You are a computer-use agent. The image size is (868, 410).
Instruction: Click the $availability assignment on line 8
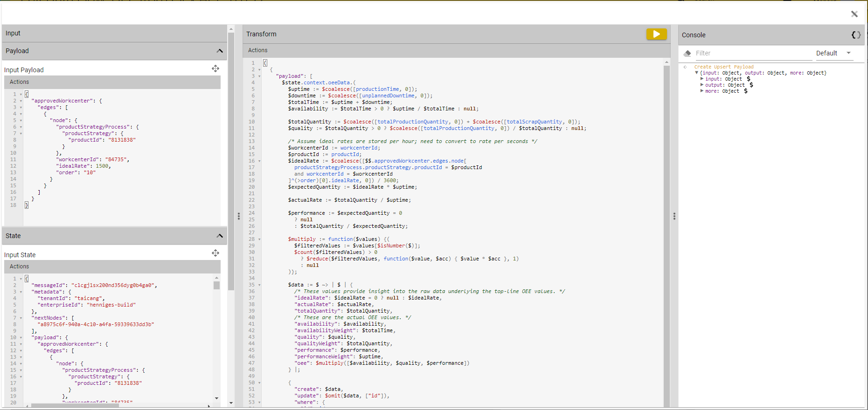tap(383, 109)
